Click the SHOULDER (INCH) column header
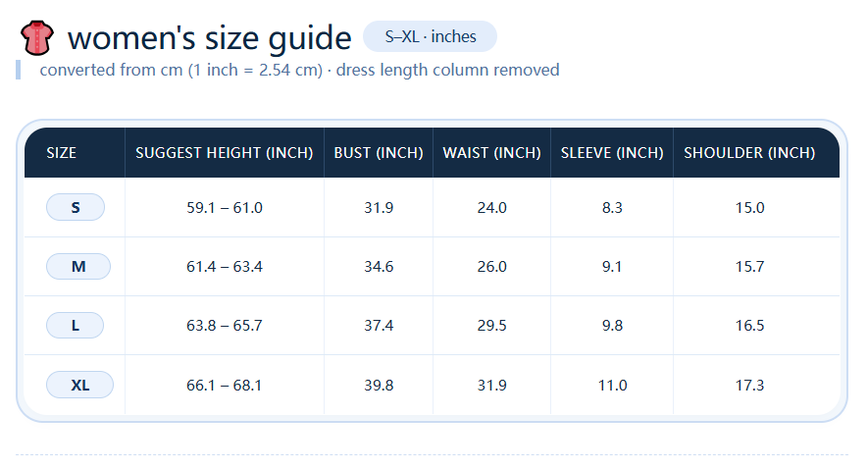This screenshot has height=469, width=868. pos(749,153)
